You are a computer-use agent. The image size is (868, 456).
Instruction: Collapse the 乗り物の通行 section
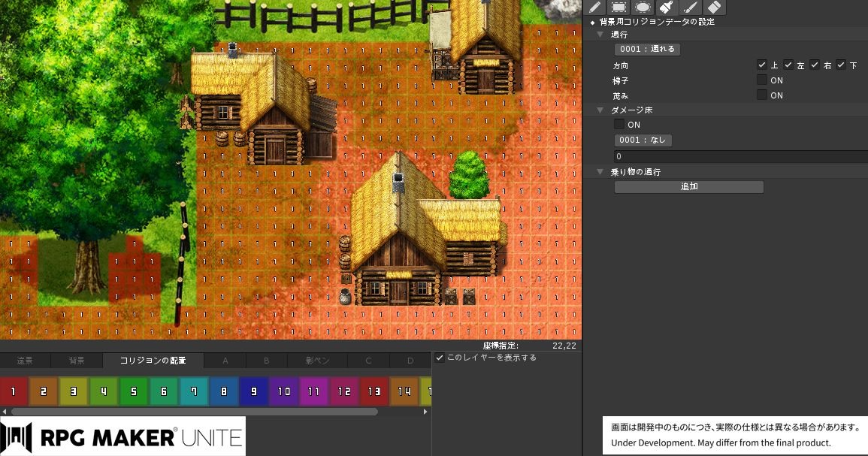tap(600, 171)
